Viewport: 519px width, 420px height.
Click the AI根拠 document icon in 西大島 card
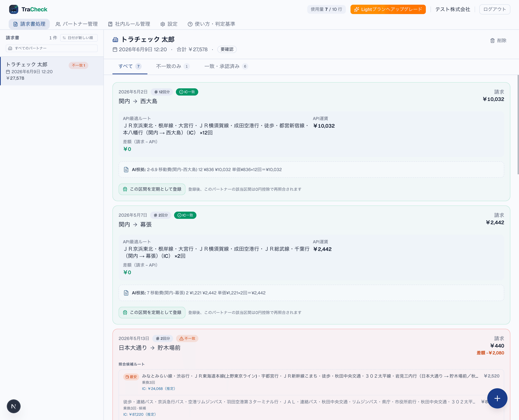pyautogui.click(x=126, y=170)
